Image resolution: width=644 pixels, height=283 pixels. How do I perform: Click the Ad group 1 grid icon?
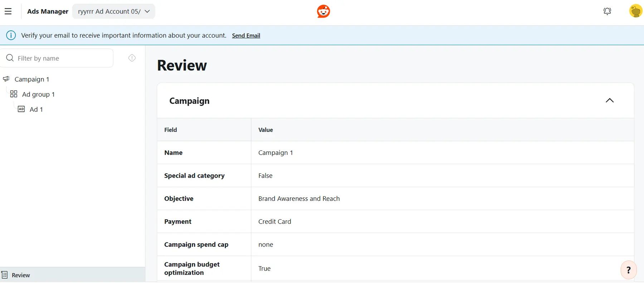coord(14,94)
